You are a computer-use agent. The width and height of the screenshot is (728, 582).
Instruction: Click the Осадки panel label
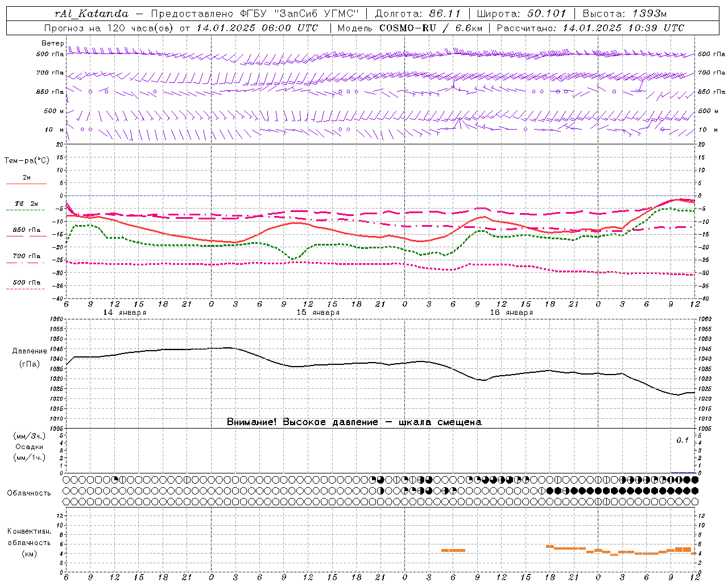[30, 447]
